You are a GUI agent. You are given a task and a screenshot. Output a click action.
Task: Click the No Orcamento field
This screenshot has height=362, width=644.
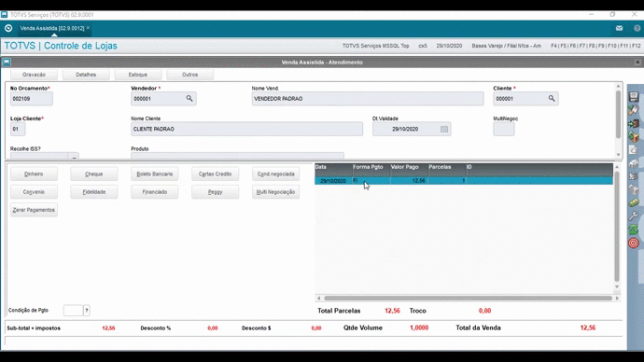coord(31,99)
